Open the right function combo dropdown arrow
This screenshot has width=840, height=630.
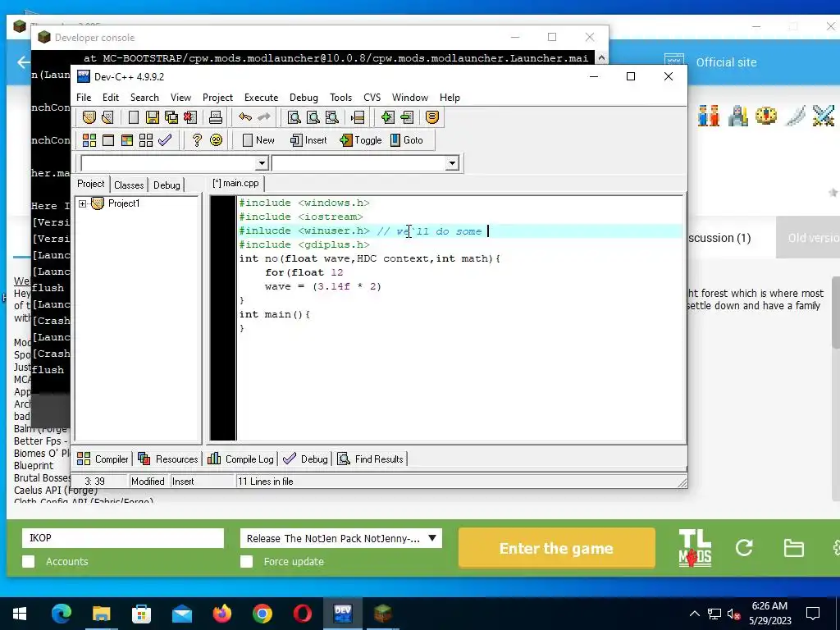[452, 163]
